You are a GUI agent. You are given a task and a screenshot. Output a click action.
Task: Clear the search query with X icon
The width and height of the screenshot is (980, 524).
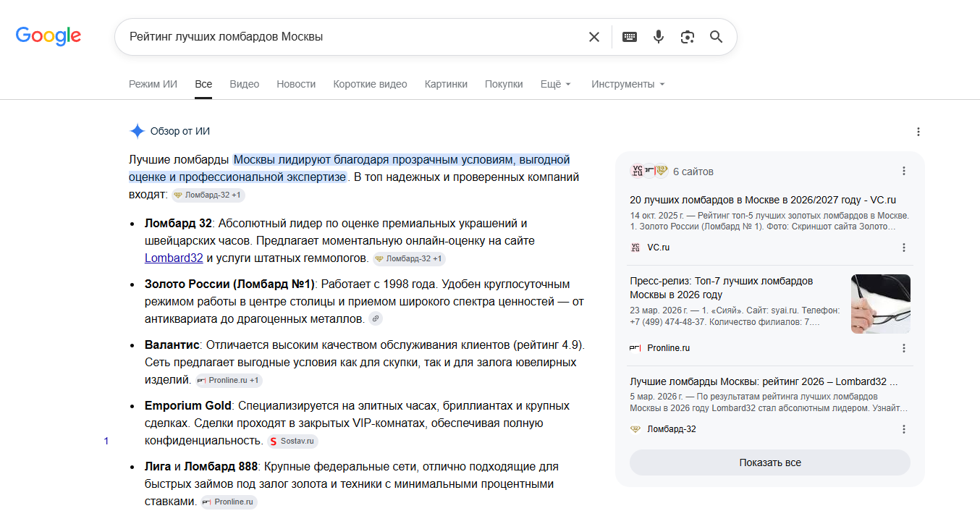[x=594, y=37]
